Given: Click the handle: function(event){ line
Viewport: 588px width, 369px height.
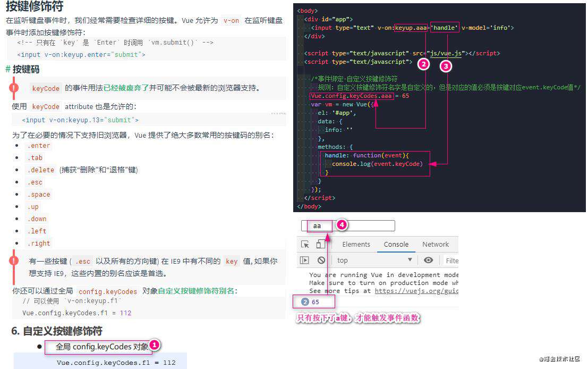Looking at the screenshot, I should click(x=367, y=155).
